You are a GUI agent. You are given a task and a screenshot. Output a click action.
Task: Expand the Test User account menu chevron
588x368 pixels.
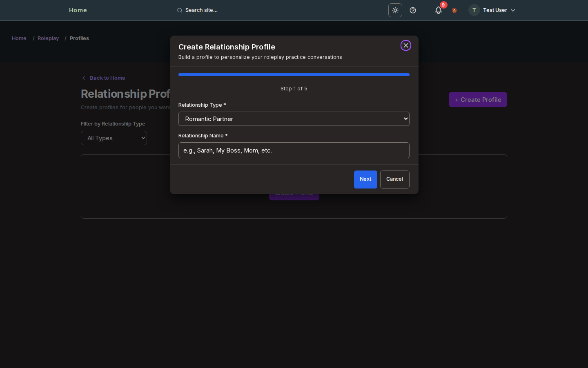513,11
